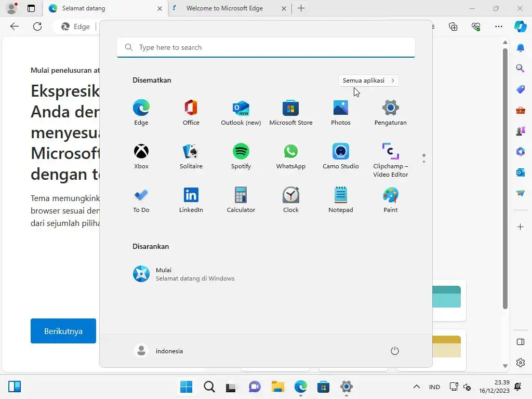Open Shopping tag in Edge sidebar
Screen dimensions: 532x399
[x=521, y=89]
